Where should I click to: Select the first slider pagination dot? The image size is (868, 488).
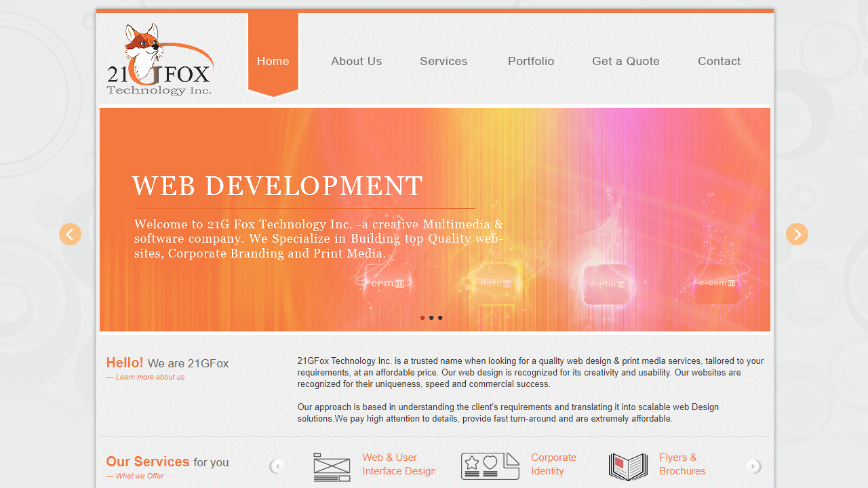click(422, 318)
